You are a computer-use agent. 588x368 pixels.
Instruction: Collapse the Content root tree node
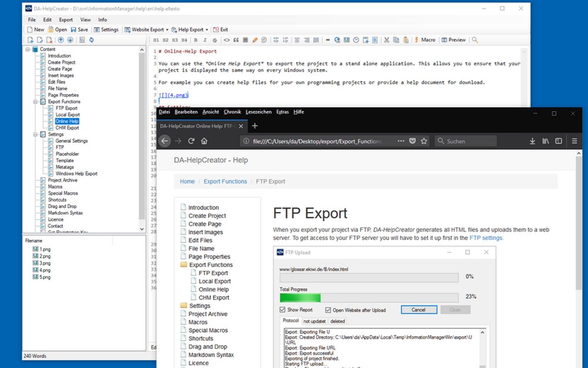[28, 49]
